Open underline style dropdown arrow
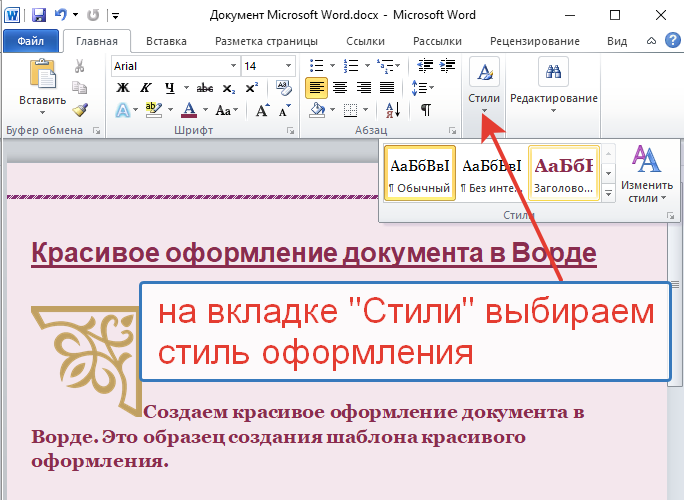The image size is (684, 500). click(x=186, y=88)
